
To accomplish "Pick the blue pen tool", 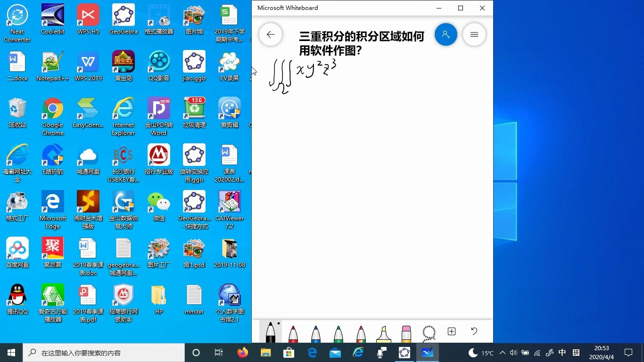I will click(315, 333).
